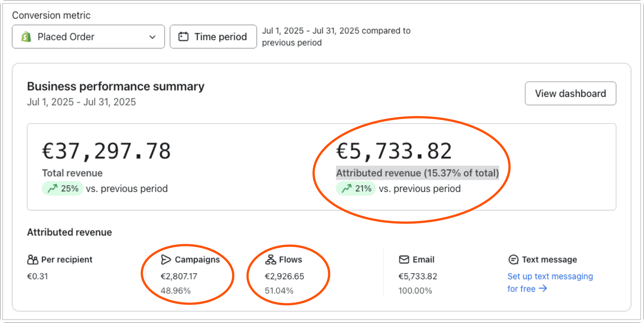Click the green trend arrow beside 25%

[x=53, y=188]
